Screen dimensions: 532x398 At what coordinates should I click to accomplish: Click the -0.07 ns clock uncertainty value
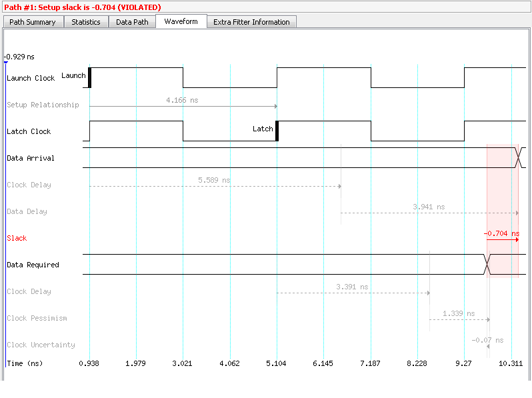pos(481,340)
